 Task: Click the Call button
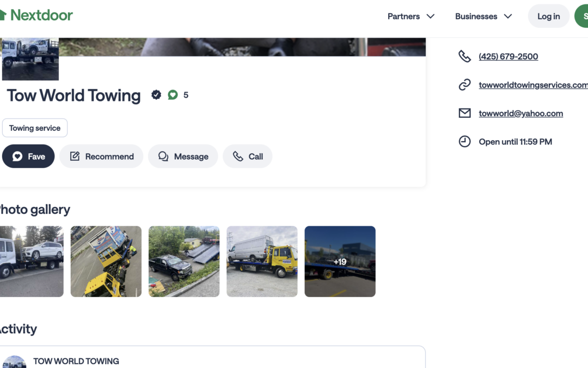[248, 156]
